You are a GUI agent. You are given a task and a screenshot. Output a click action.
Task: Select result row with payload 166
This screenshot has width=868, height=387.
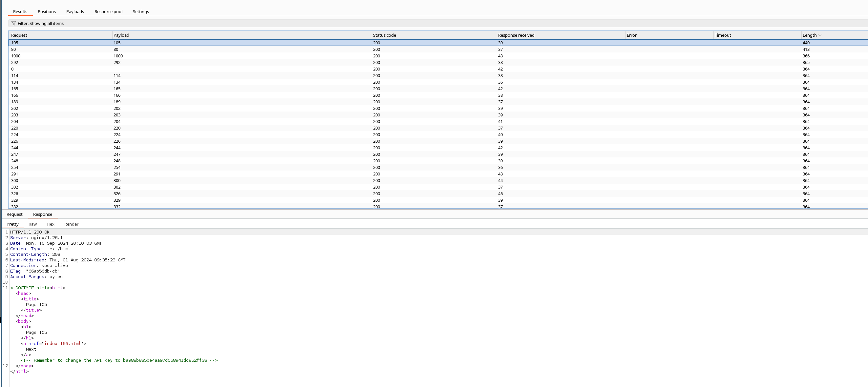(x=438, y=95)
